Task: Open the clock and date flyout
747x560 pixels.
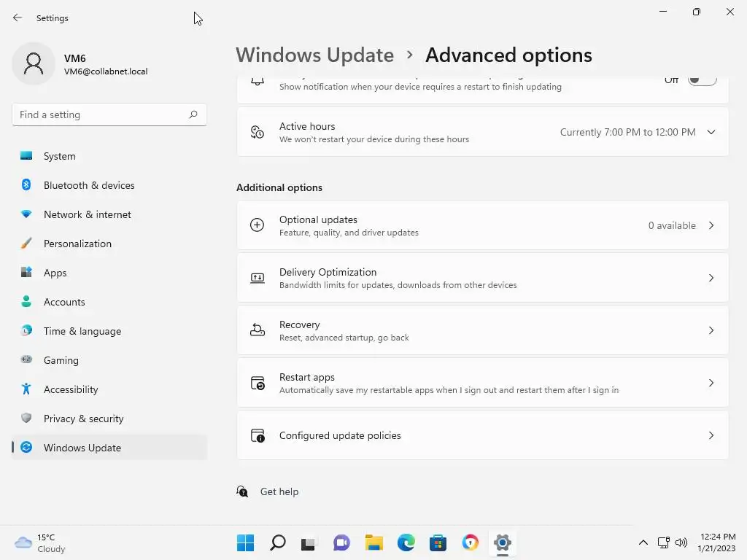Action: coord(717,542)
